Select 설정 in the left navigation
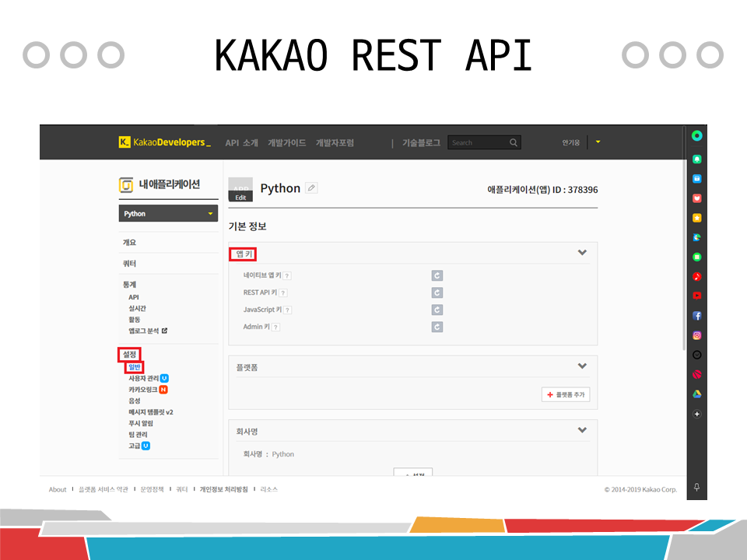 click(130, 355)
